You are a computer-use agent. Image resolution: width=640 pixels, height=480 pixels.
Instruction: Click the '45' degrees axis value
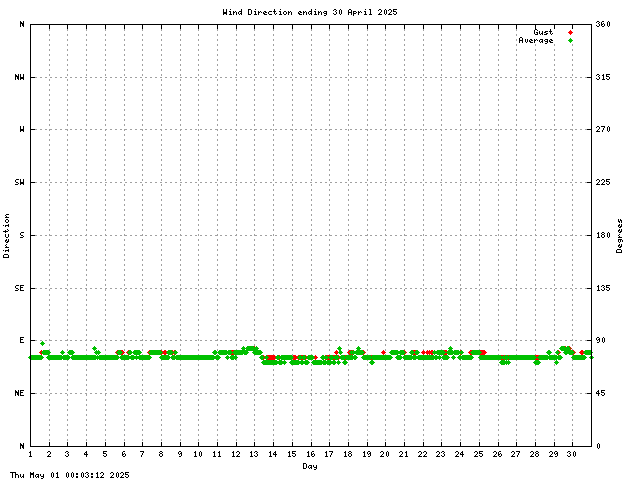tap(600, 393)
